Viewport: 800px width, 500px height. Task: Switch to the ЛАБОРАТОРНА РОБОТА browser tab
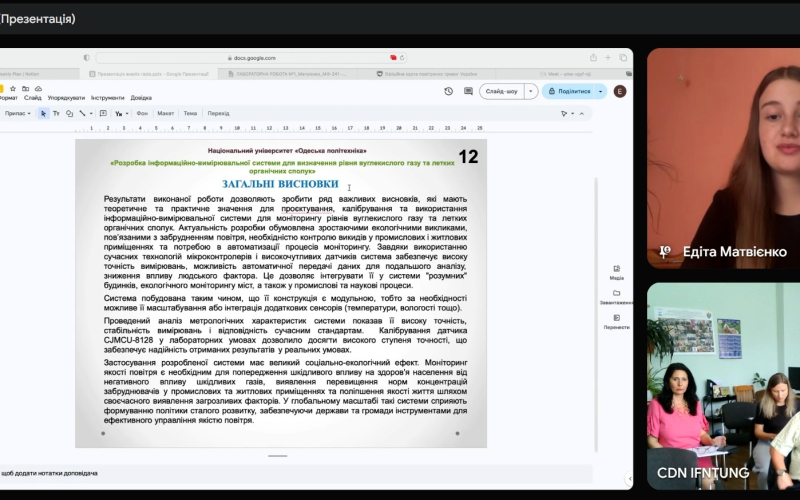coord(288,74)
